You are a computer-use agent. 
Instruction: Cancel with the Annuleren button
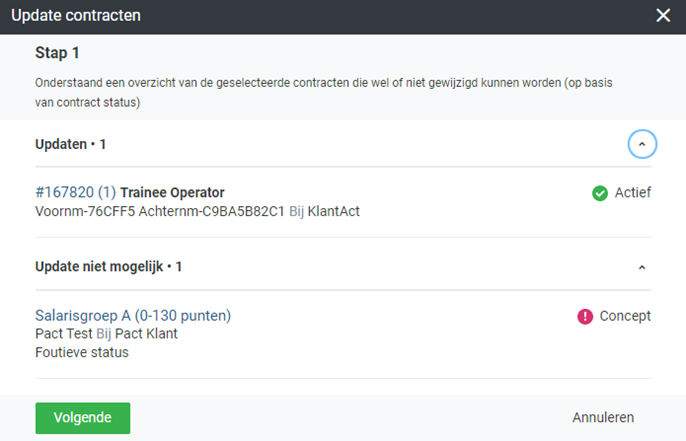(x=603, y=418)
